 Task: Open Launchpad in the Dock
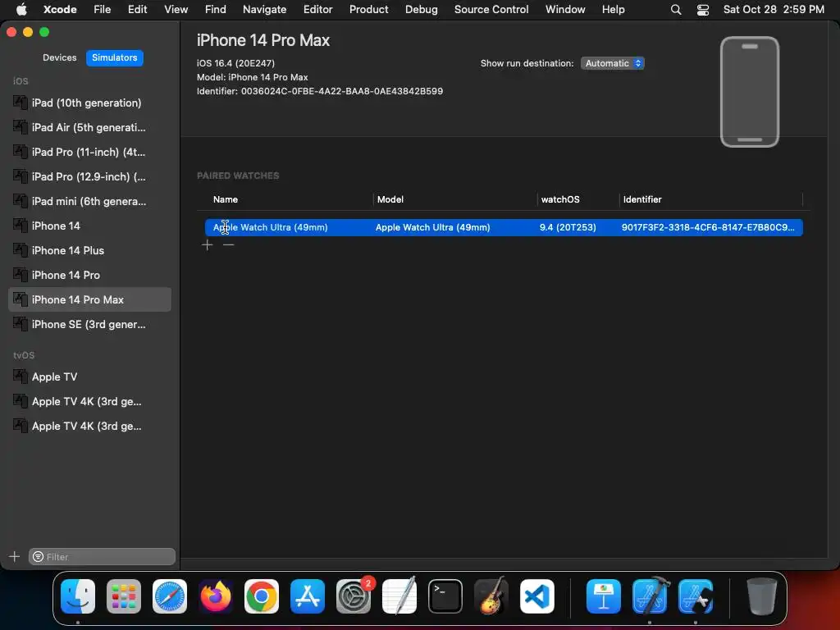tap(124, 596)
